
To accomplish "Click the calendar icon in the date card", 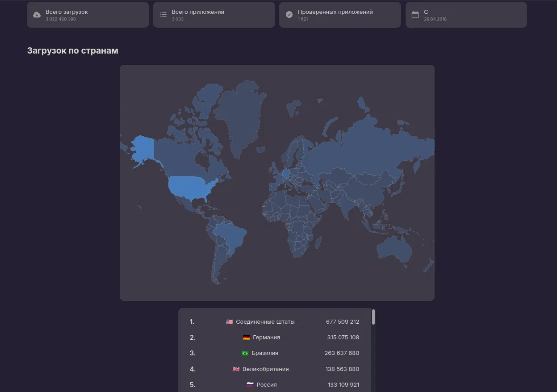I will pos(415,15).
